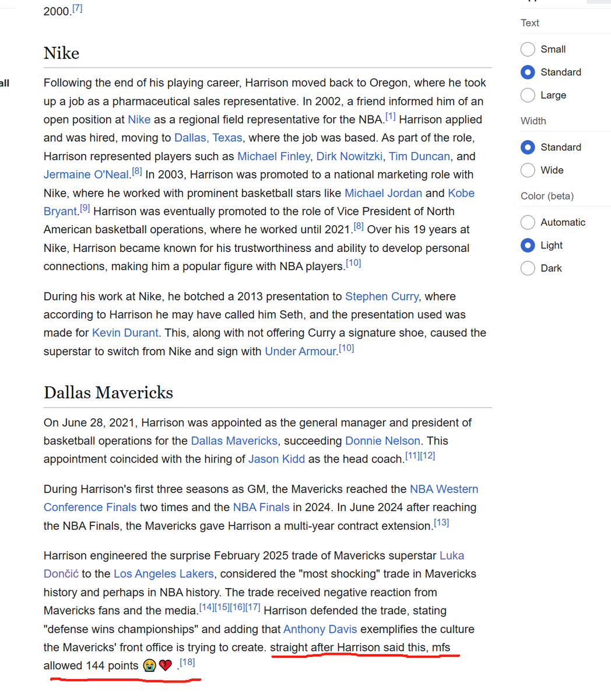
Task: Open the Jermaine O'Neal link
Action: pyautogui.click(x=86, y=174)
